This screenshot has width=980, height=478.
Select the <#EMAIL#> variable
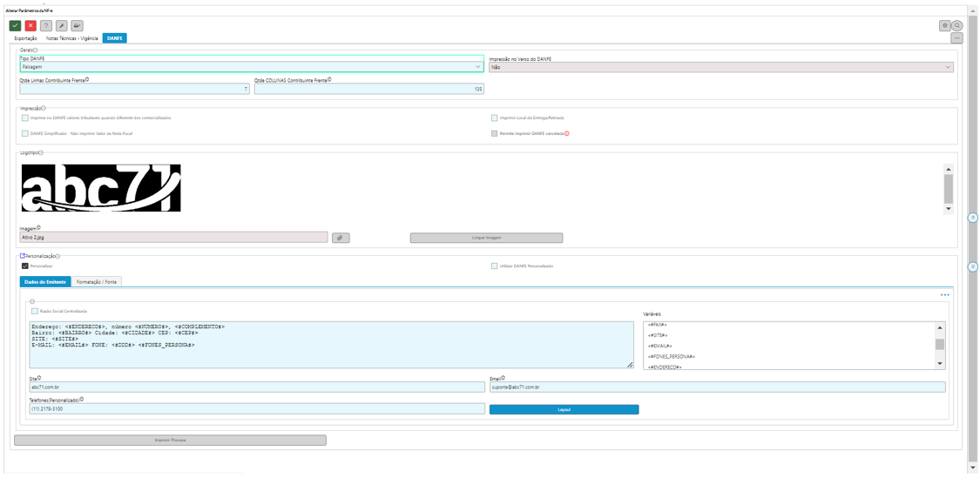tap(659, 346)
